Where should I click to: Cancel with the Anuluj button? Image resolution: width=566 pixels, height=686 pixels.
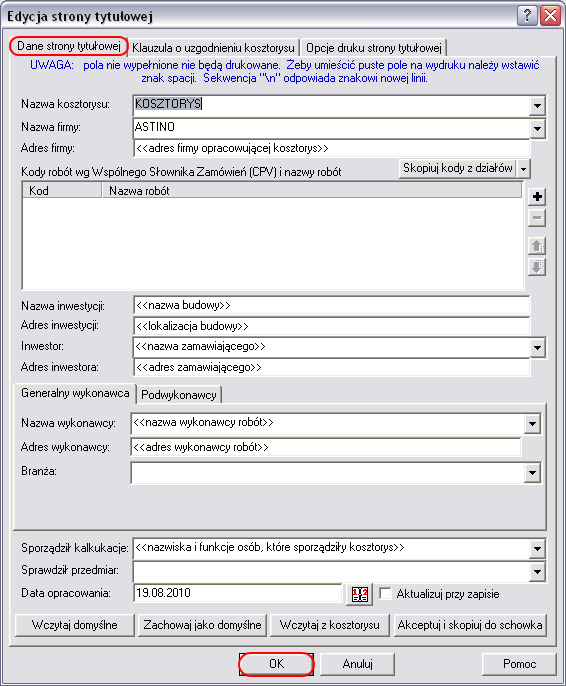[x=357, y=664]
